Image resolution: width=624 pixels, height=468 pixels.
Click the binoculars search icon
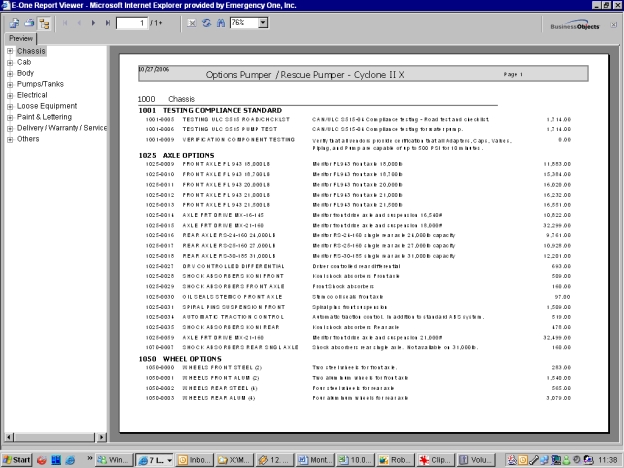click(x=221, y=23)
